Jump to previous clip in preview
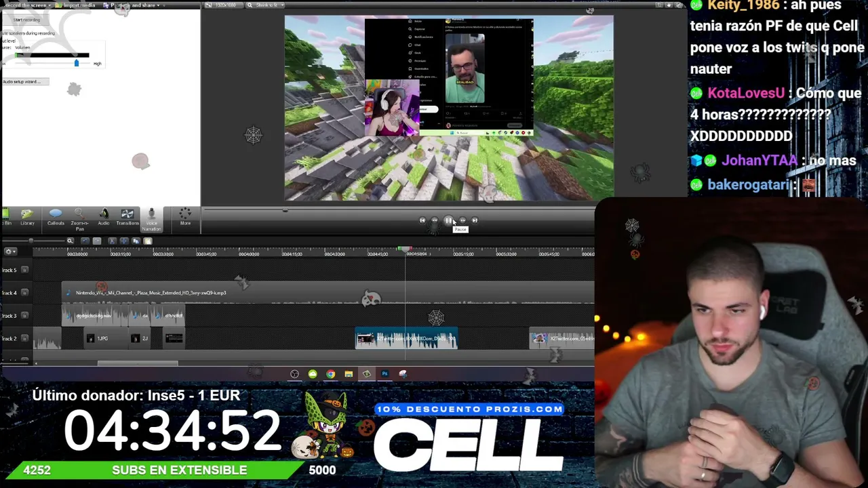 coord(422,220)
